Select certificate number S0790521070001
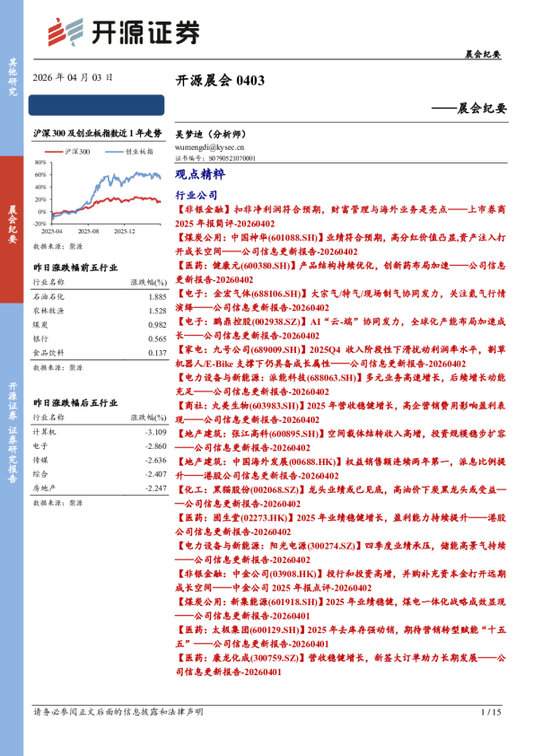The image size is (534, 756). point(232,158)
